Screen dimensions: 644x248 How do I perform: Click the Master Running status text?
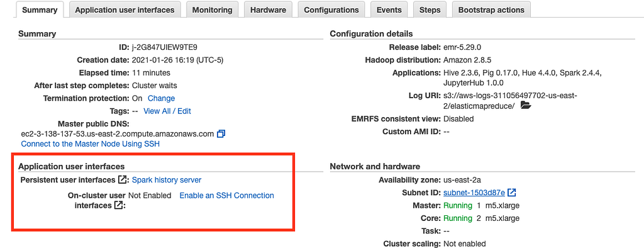pos(458,205)
